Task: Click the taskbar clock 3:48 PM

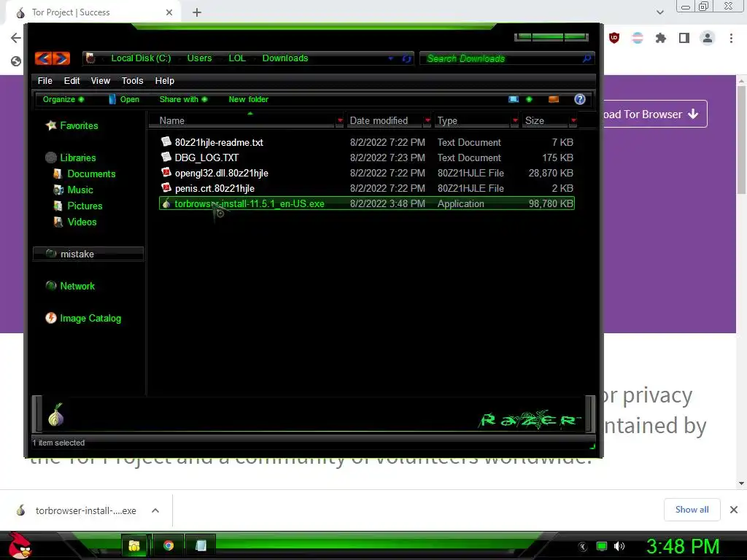Action: pos(683,546)
